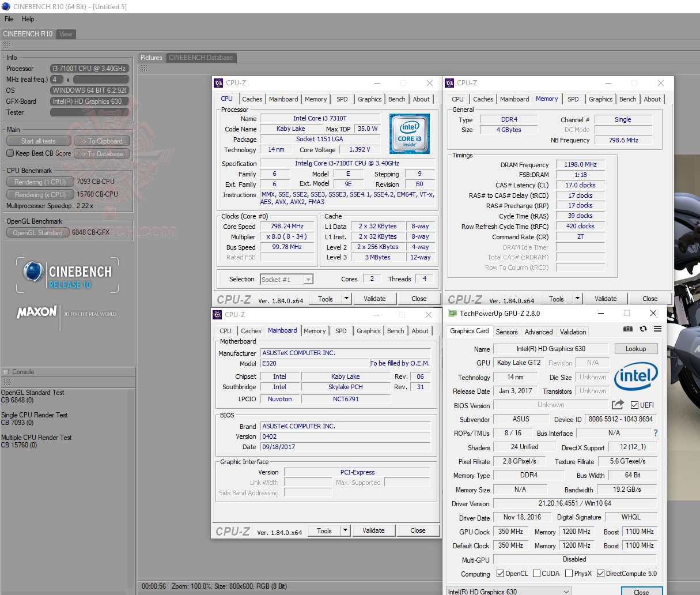Open the Sensors tab in GPU-Z
This screenshot has height=595, width=700.
click(506, 332)
